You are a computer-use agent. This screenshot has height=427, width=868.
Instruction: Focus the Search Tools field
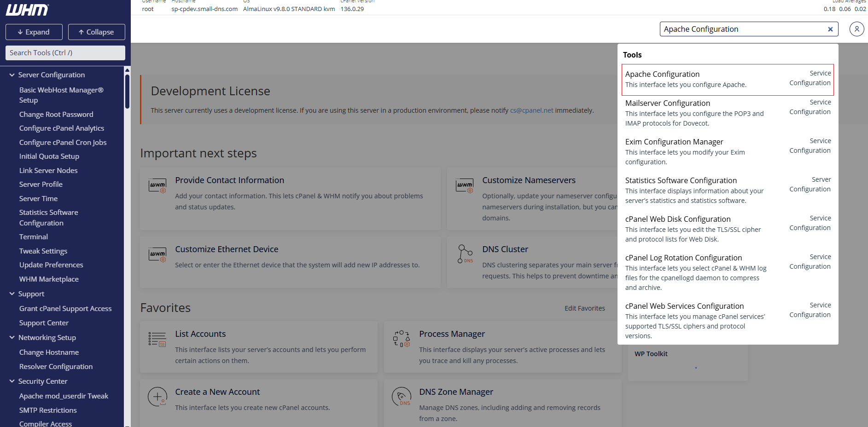[65, 53]
